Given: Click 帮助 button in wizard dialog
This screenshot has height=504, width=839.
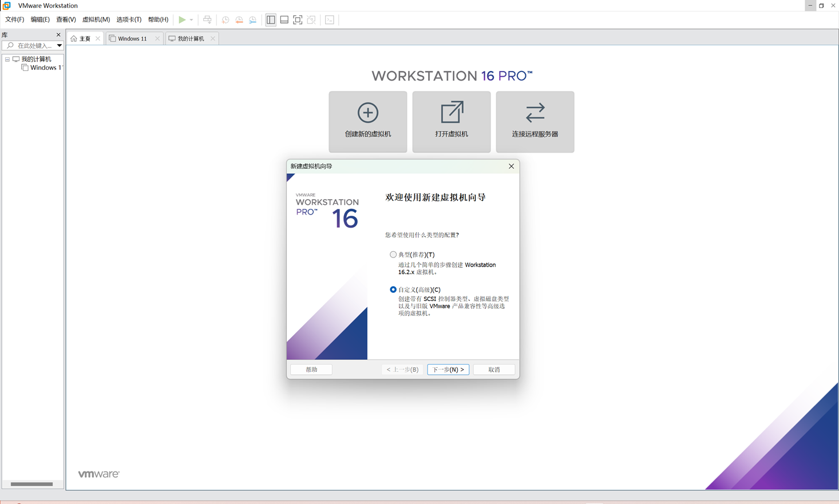Looking at the screenshot, I should (x=311, y=370).
